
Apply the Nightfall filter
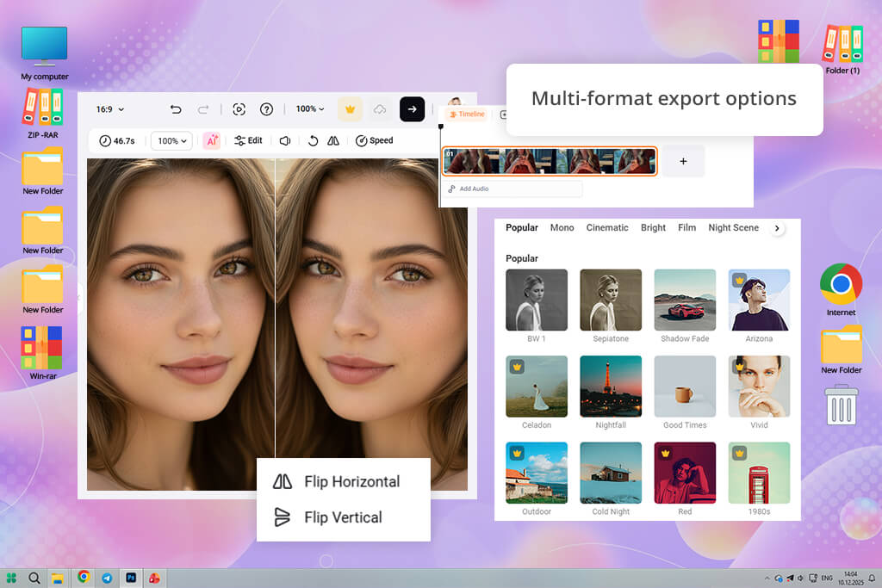coord(611,387)
